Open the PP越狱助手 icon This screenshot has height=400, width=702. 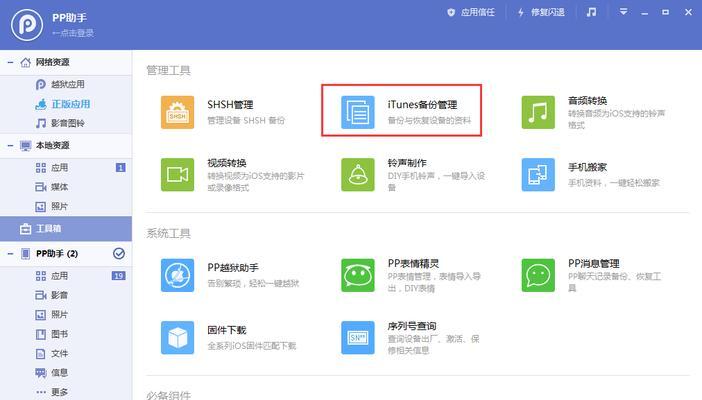coord(177,275)
